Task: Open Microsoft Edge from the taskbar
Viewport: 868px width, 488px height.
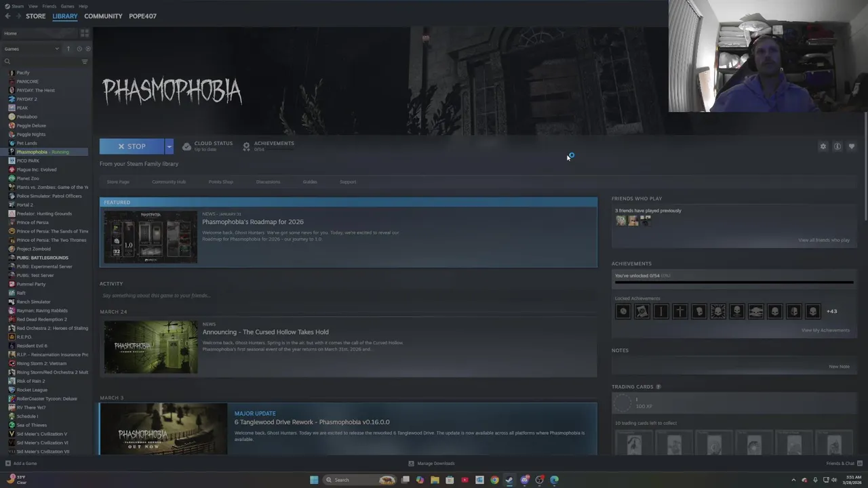Action: point(554,480)
